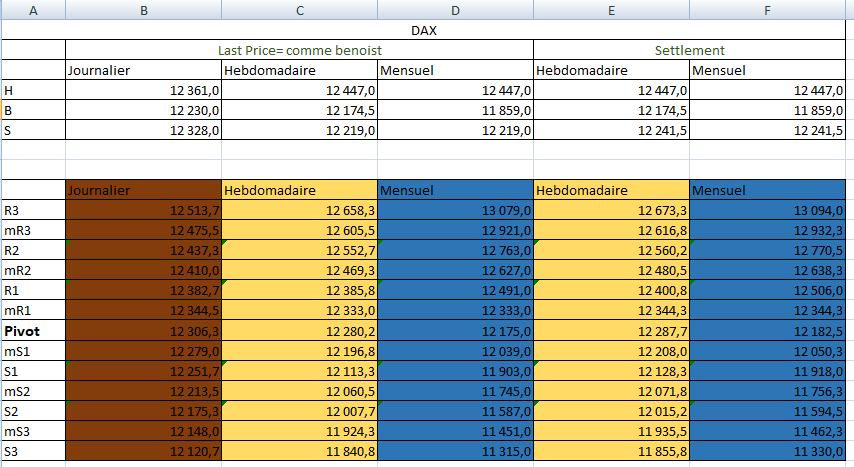Select Settlement Hebdomadaire R1 value 12 400,8

point(612,290)
